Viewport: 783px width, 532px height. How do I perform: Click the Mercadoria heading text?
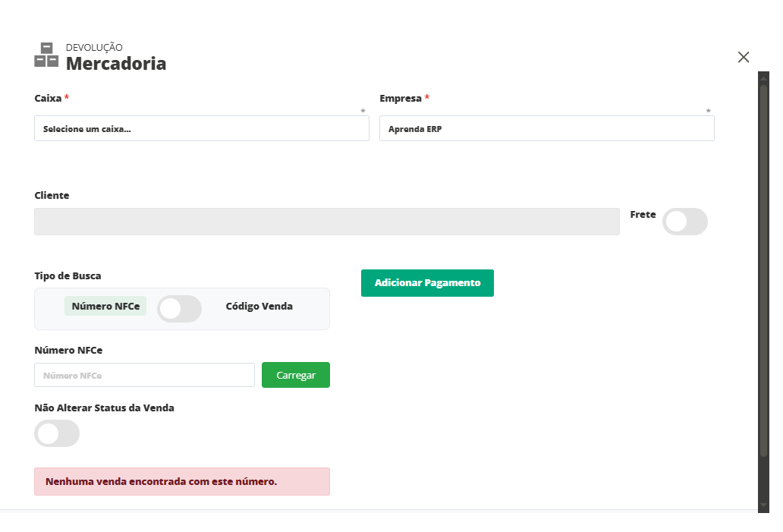(116, 64)
